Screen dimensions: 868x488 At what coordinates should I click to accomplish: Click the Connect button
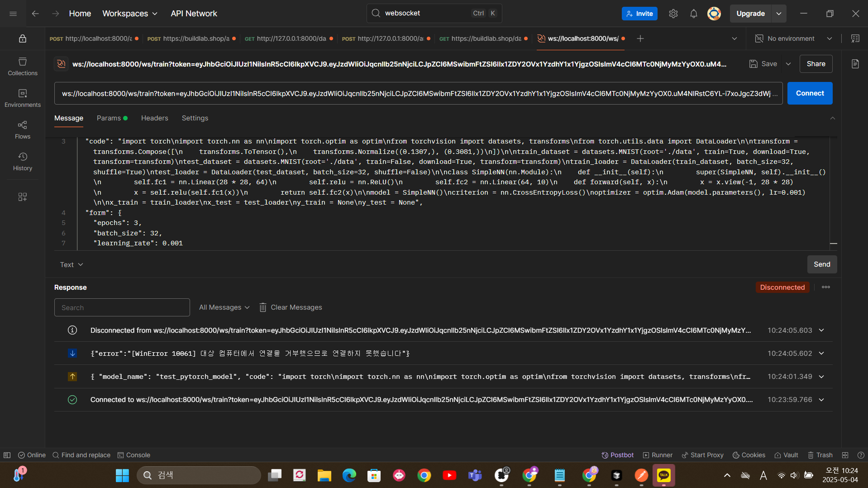pyautogui.click(x=810, y=93)
